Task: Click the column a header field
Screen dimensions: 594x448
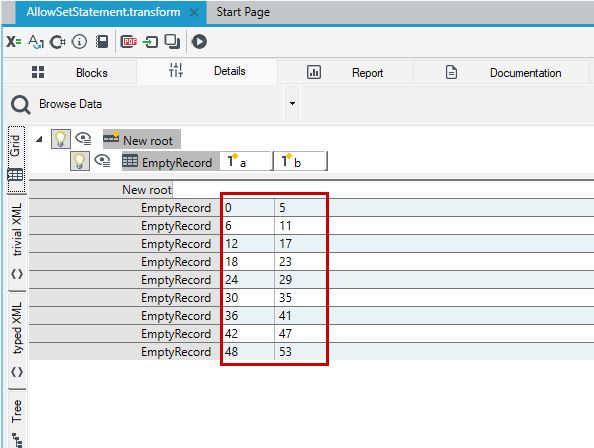Action: [246, 161]
